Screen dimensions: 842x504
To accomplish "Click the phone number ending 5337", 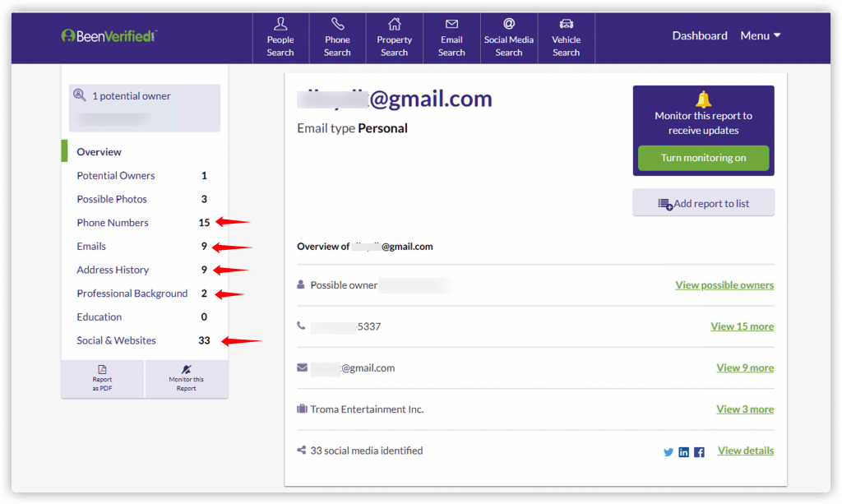I will click(346, 326).
